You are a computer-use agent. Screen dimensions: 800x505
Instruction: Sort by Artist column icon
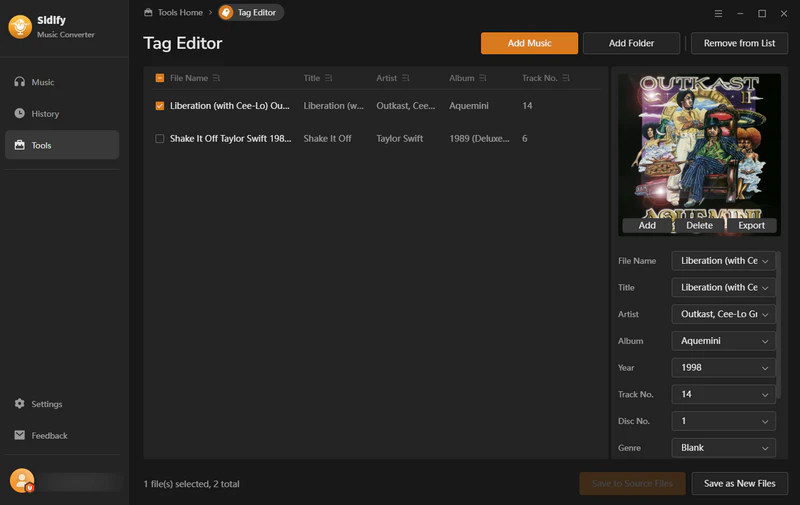[x=406, y=78]
